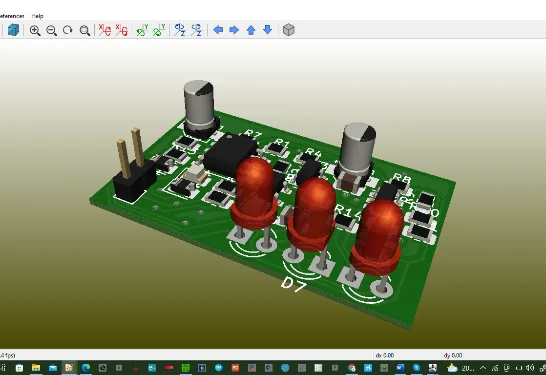Open Microsoft Word from the taskbar
This screenshot has width=546, height=375.
coord(400,368)
